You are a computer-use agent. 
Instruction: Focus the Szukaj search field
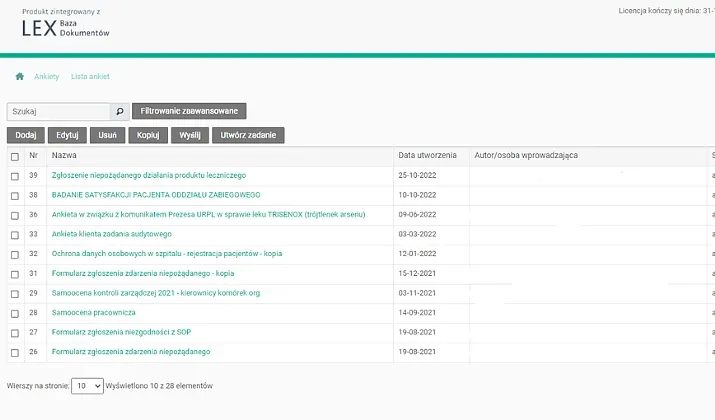click(58, 111)
